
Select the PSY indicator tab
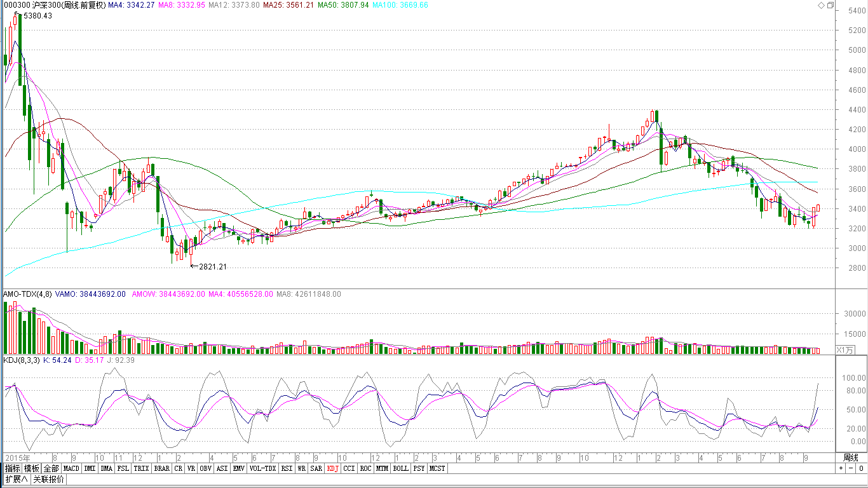coord(419,469)
